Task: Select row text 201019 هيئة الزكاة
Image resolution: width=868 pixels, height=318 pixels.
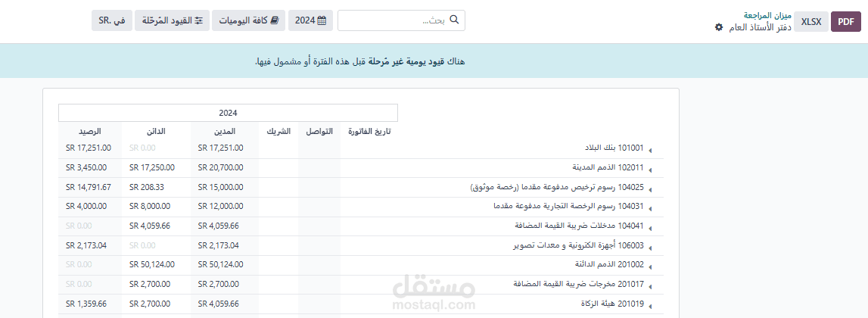Action: pos(611,304)
